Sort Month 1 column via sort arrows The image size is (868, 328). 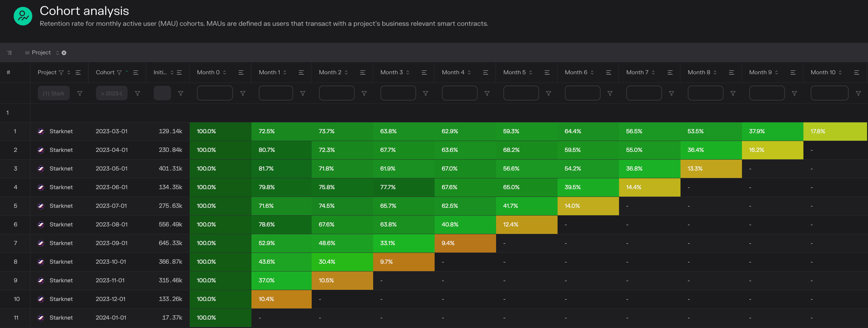pos(285,72)
